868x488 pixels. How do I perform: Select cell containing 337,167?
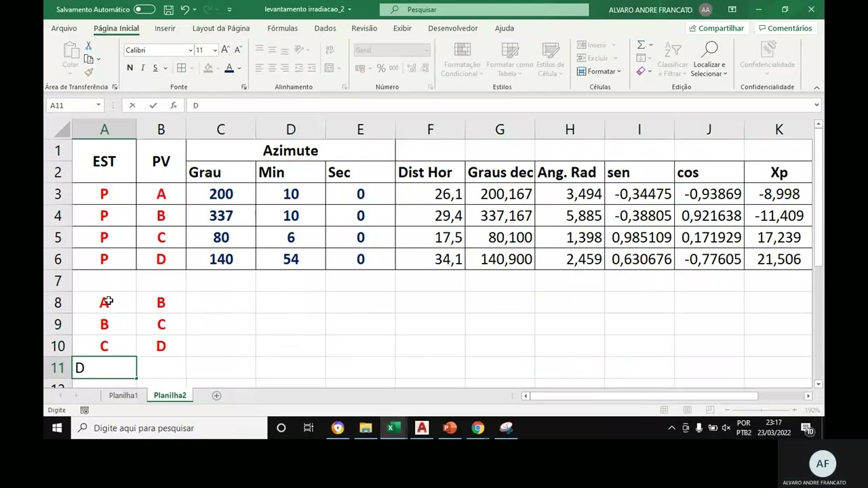pos(500,216)
